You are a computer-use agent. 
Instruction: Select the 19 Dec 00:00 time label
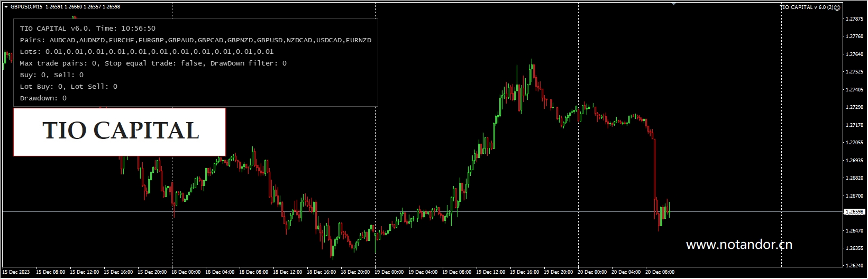click(389, 273)
